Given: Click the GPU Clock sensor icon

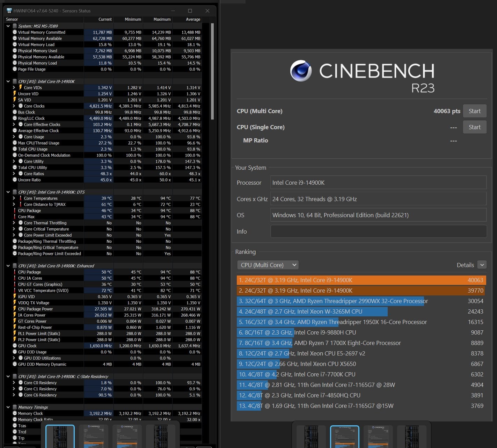Looking at the screenshot, I should click(15, 346).
